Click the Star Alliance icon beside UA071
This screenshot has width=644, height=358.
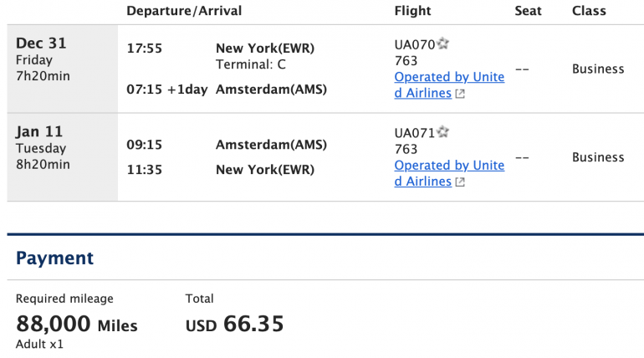[444, 132]
